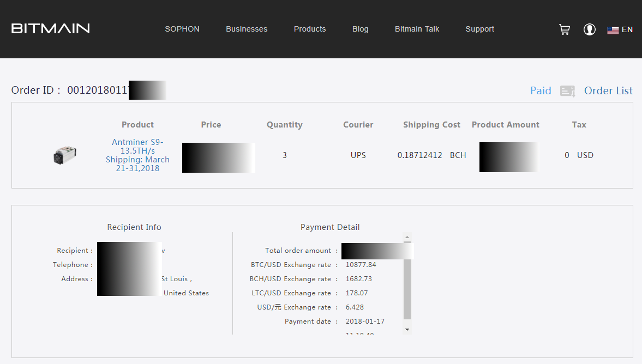
Task: Click the Order ID number text
Action: click(x=97, y=90)
